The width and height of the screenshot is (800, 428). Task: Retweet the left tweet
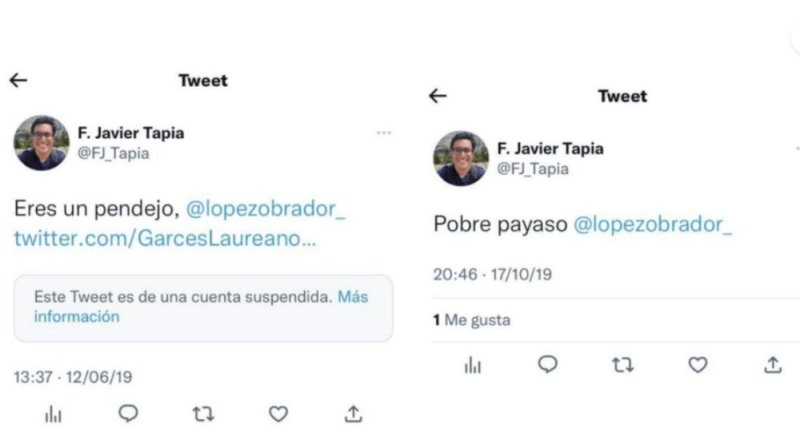point(203,414)
